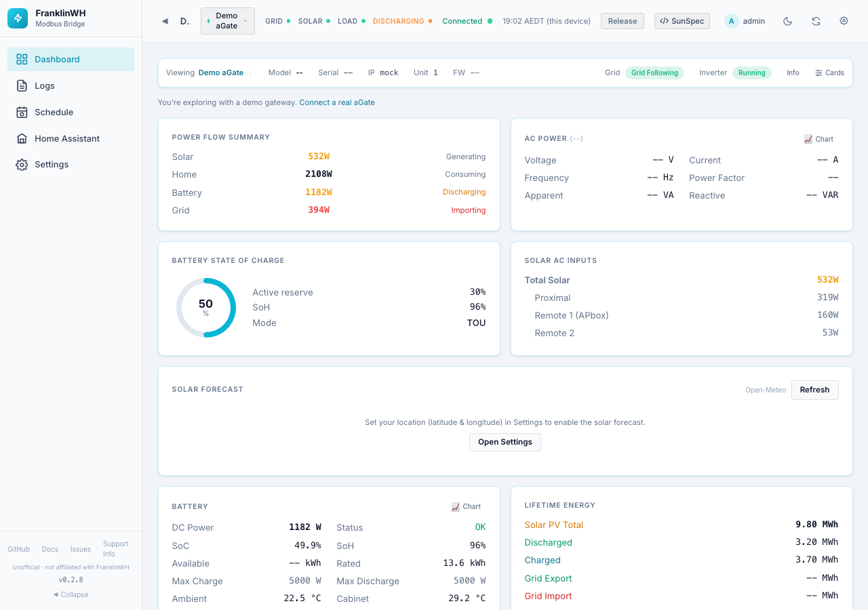Click the Battery 1182W discharging value
This screenshot has width=868, height=610.
319,192
